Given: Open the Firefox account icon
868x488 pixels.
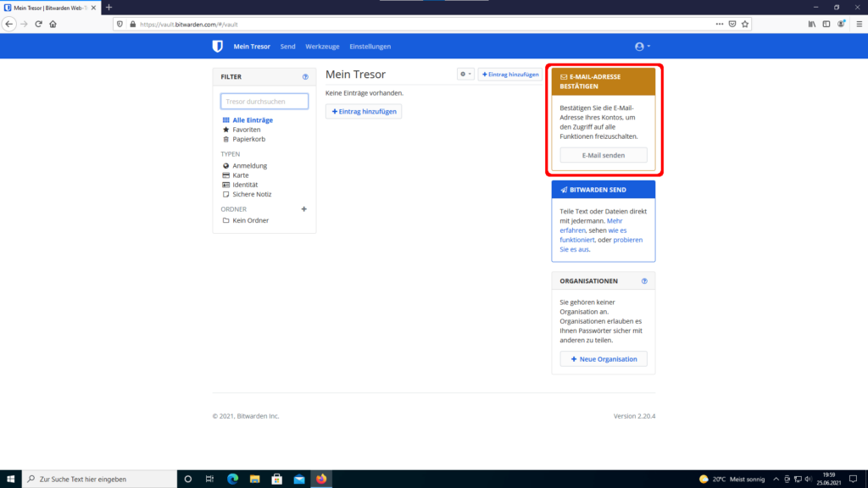Looking at the screenshot, I should pyautogui.click(x=842, y=25).
